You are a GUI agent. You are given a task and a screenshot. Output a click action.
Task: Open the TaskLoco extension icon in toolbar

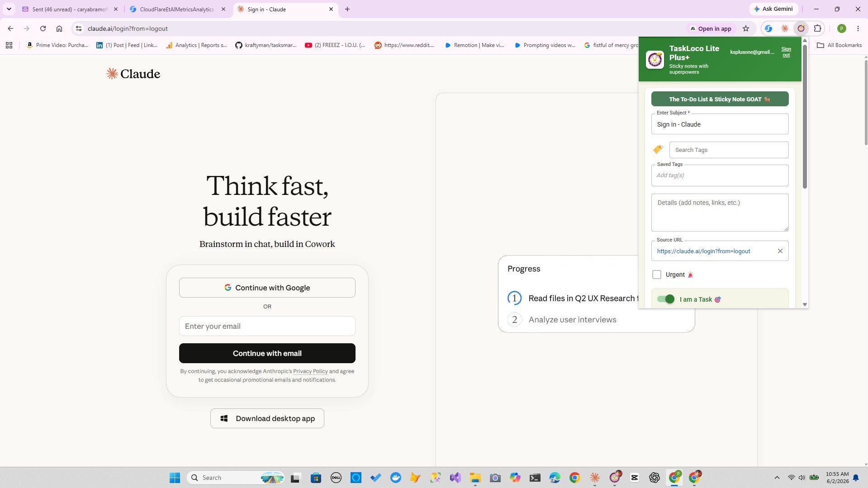[x=801, y=28]
